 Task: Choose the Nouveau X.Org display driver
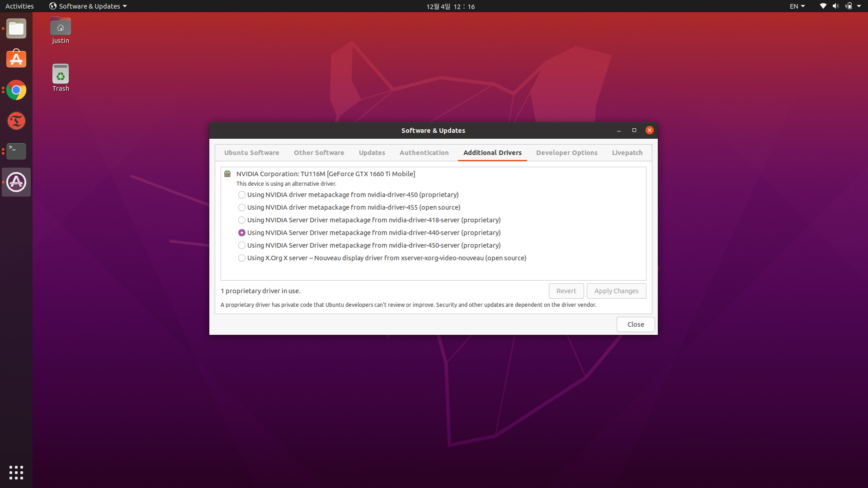[x=242, y=258]
